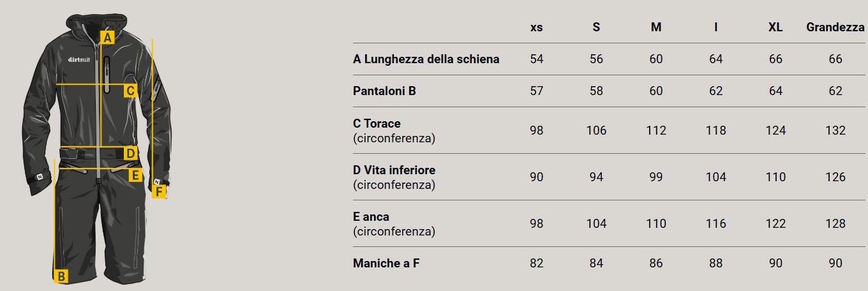Click the Grandezza column header
The height and width of the screenshot is (291, 868).
click(835, 27)
